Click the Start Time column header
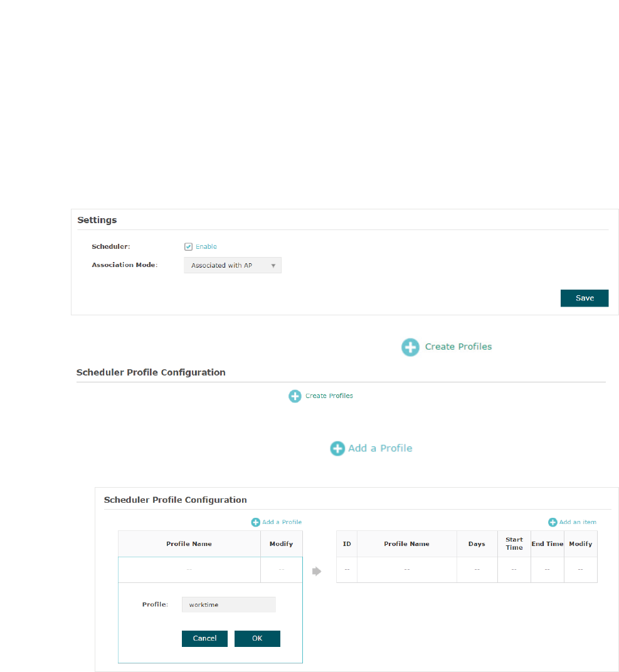This screenshot has height=672, width=619. 514,543
